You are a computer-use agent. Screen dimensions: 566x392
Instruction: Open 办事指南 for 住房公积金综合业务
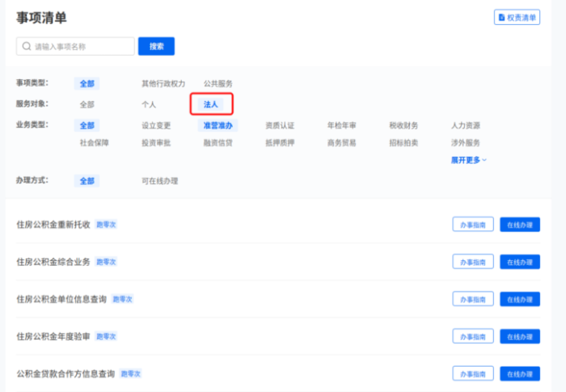click(473, 262)
